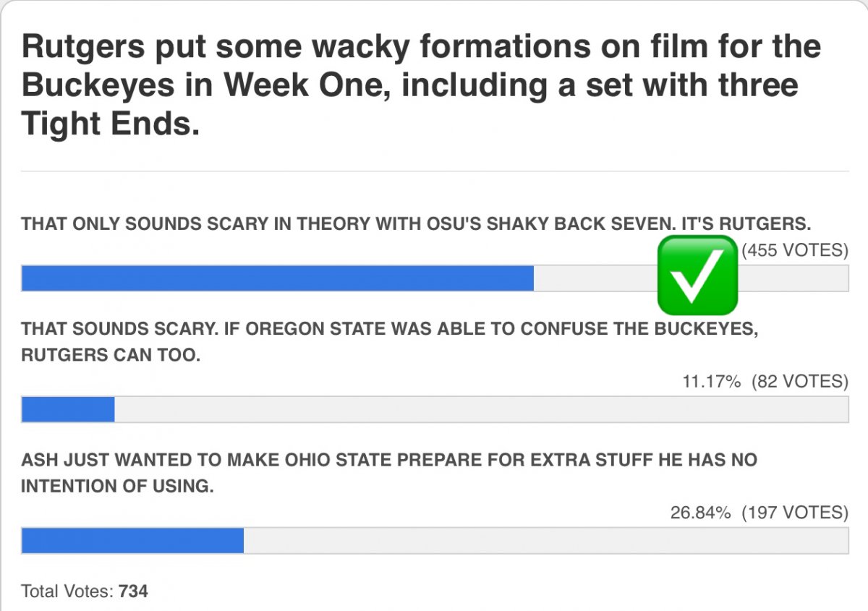Click the 'Total Votes: 734' text
Viewport: 868px width, 611px height.
pos(85,591)
